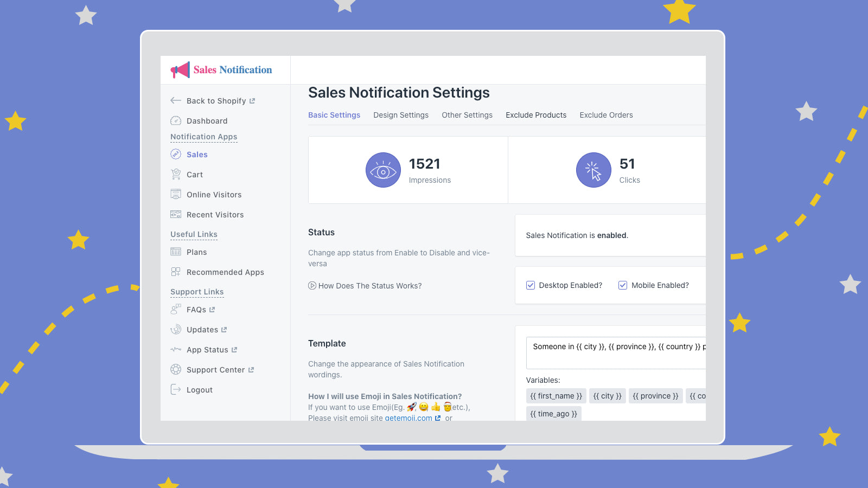This screenshot has height=488, width=868.
Task: Click the Dashboard gauge icon in sidebar
Action: 176,121
